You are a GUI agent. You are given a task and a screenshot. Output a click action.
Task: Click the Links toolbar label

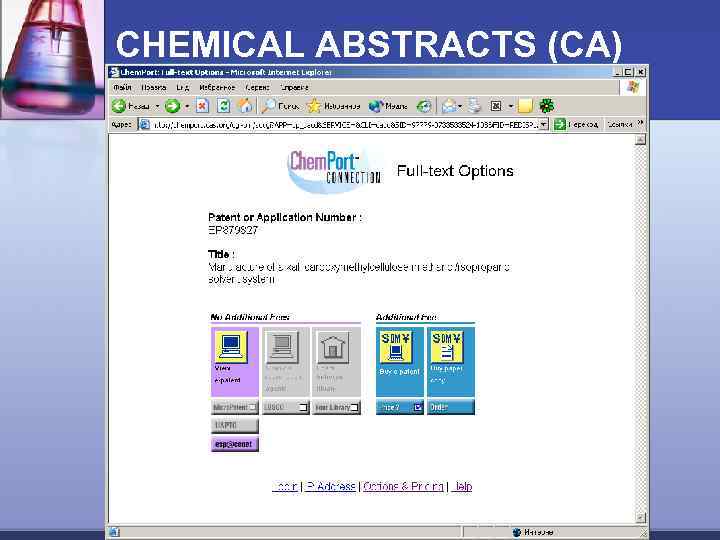pos(619,124)
